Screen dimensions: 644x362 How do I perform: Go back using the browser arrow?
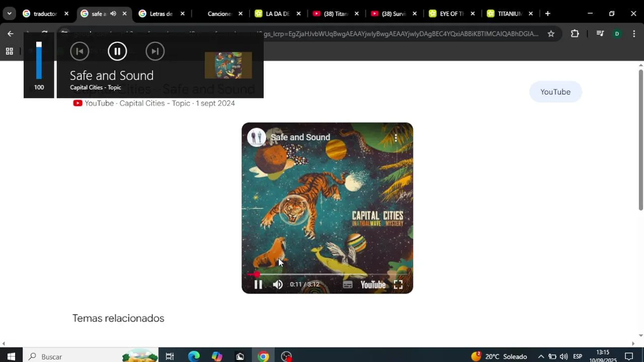(11, 34)
